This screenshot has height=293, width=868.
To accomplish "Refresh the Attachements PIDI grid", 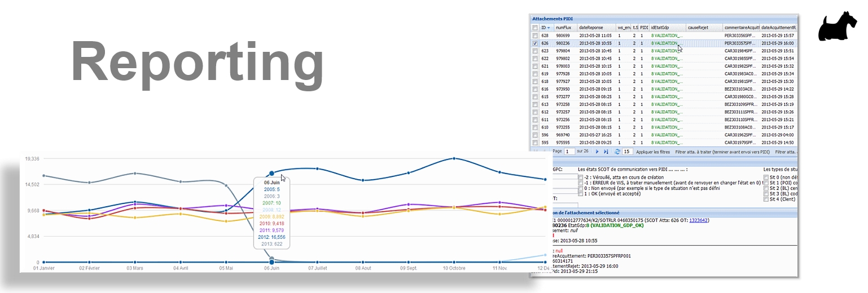I will 617,152.
